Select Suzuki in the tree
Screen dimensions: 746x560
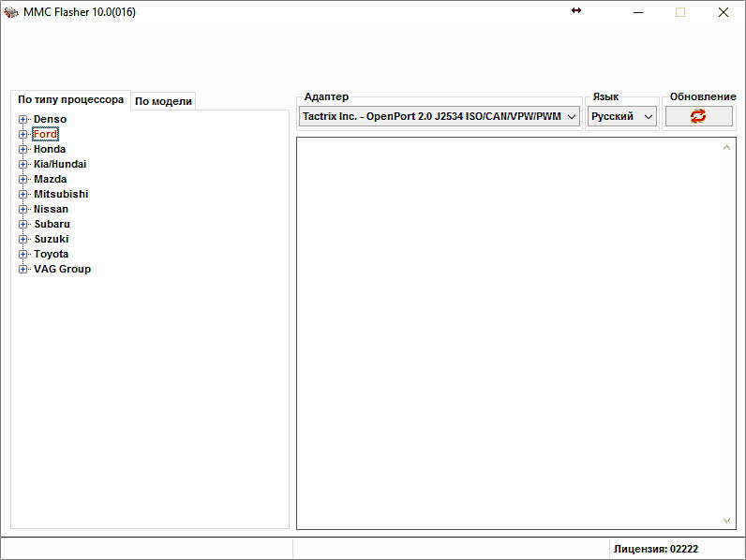point(51,239)
